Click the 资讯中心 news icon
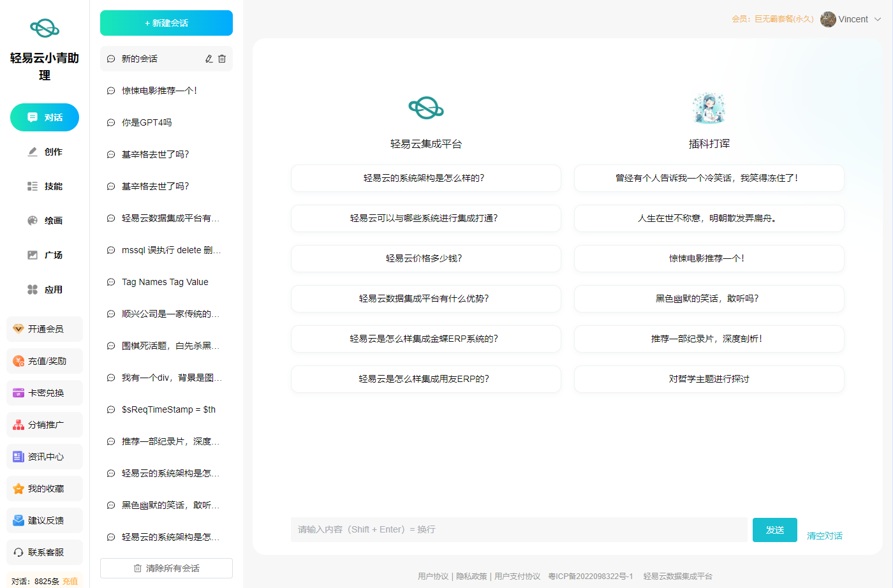Screen dimensions: 893x588 point(18,457)
